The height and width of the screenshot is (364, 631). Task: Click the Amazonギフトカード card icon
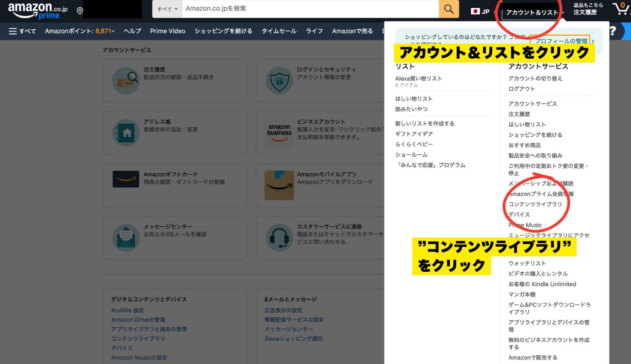[126, 179]
